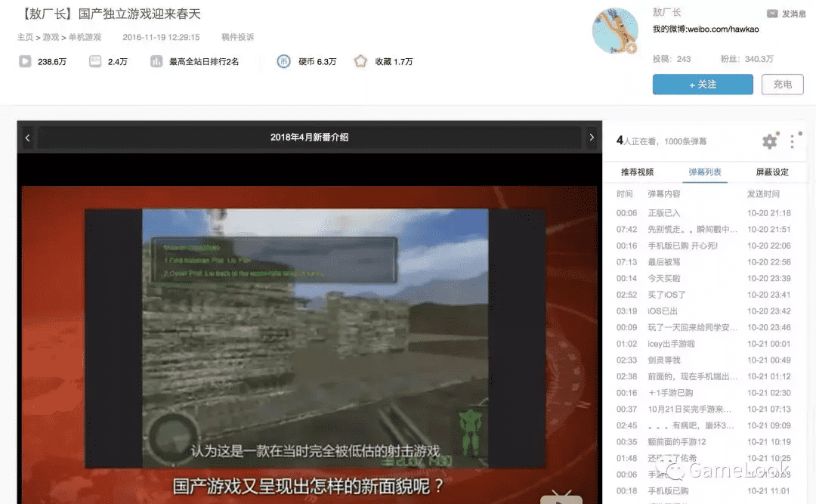Open the 稿件投诉 report link

[238, 37]
